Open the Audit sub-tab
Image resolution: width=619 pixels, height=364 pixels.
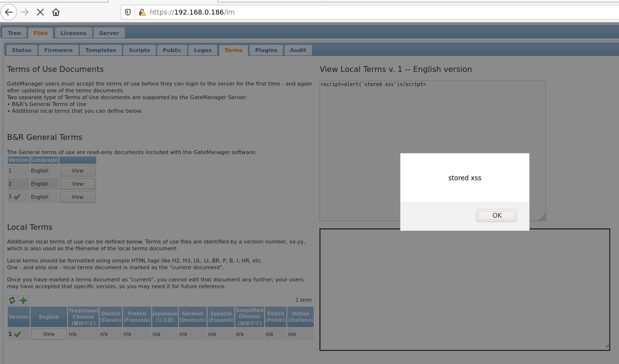(298, 50)
